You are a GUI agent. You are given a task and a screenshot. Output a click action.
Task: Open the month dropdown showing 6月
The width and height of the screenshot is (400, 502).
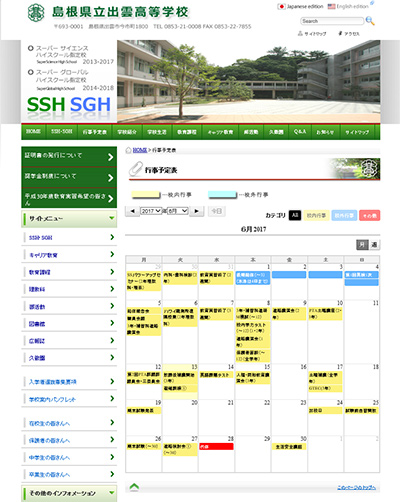178,211
